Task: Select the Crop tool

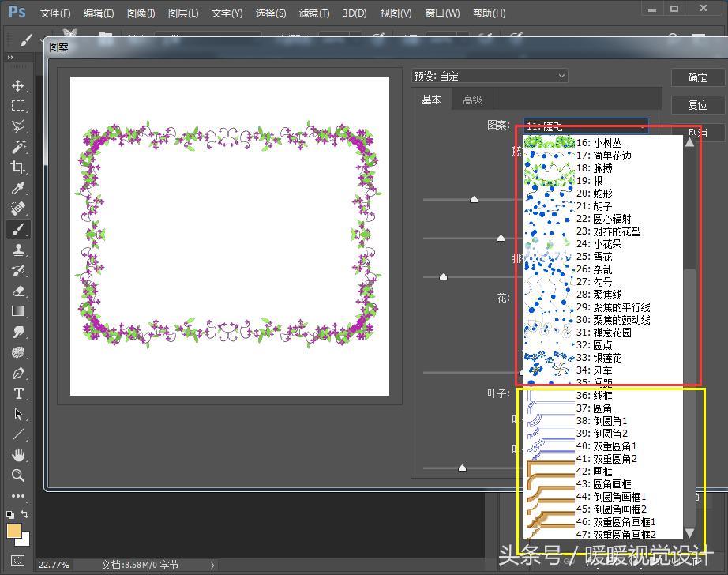Action: [18, 167]
